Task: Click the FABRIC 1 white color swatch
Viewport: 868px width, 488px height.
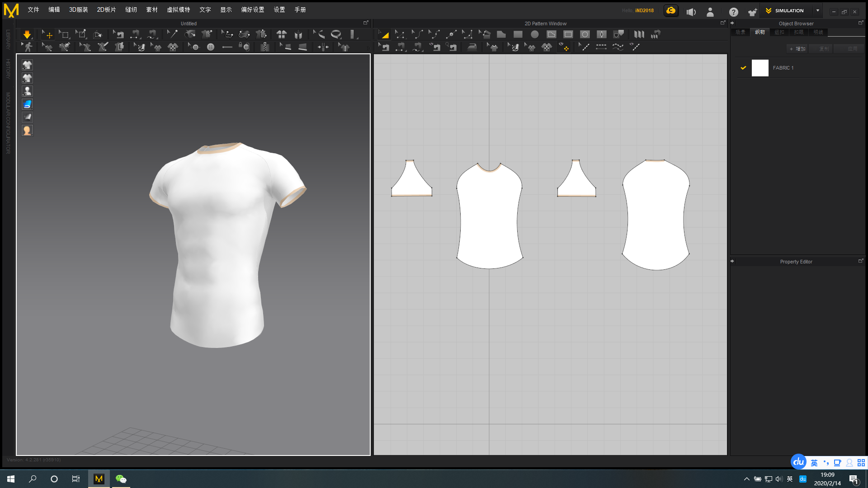Action: pyautogui.click(x=760, y=68)
